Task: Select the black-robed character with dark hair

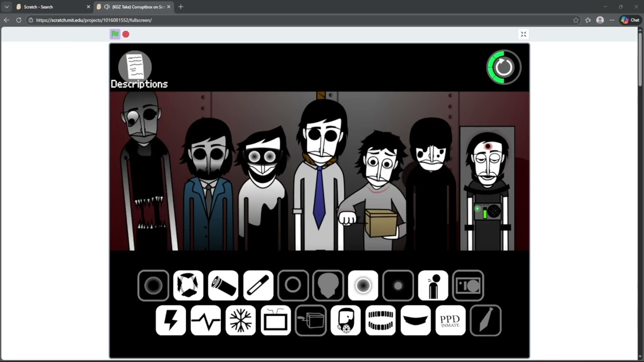Action: coord(431,185)
